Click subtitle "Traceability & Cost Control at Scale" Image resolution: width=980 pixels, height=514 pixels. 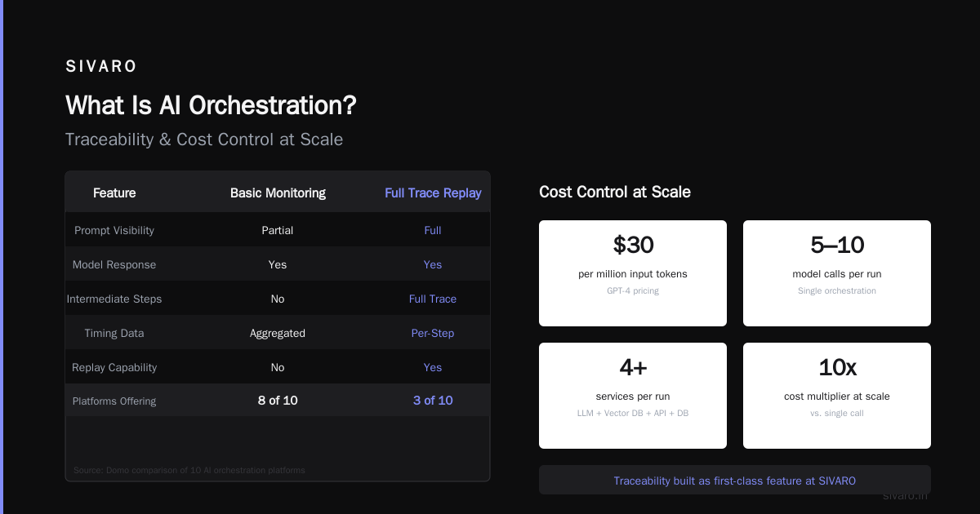point(204,140)
